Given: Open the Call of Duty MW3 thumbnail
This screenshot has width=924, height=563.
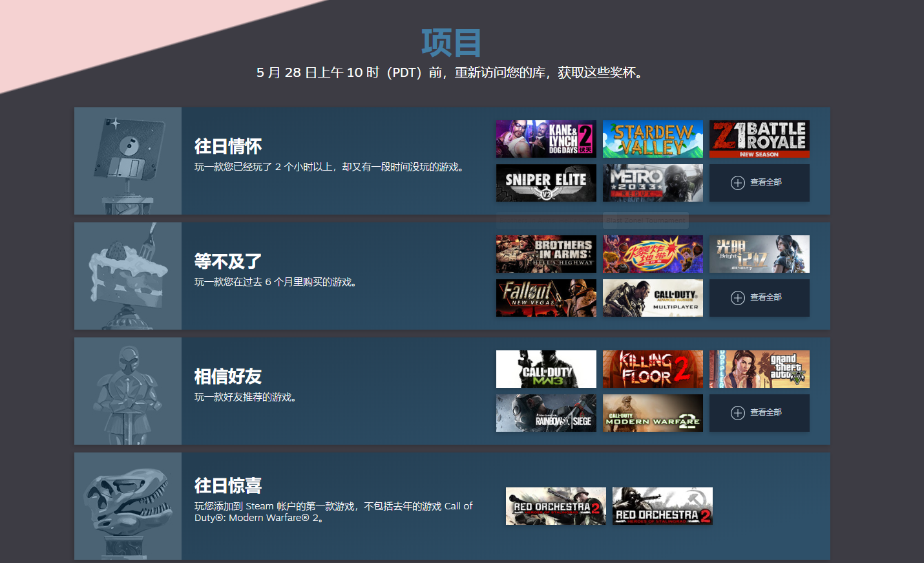Looking at the screenshot, I should click(546, 369).
